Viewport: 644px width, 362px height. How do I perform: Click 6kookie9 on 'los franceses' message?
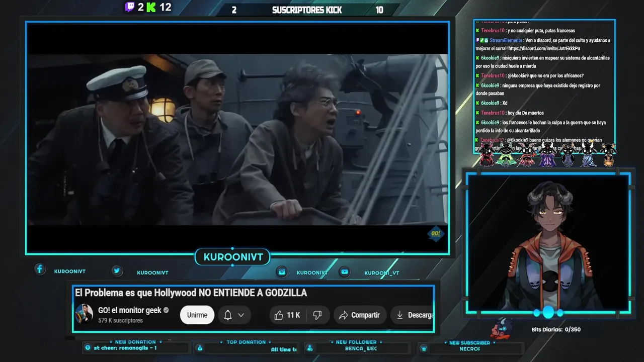click(490, 122)
